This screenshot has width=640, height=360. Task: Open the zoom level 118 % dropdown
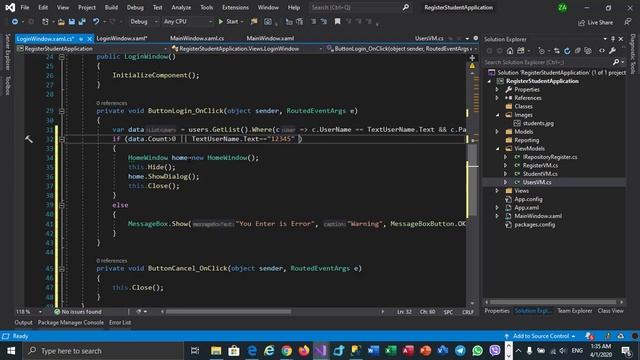click(x=29, y=312)
